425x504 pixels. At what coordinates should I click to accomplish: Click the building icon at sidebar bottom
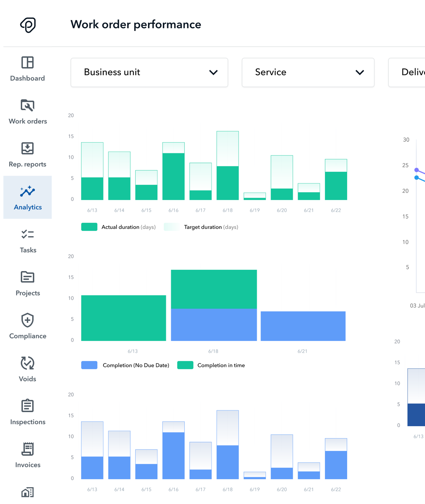pos(27,492)
